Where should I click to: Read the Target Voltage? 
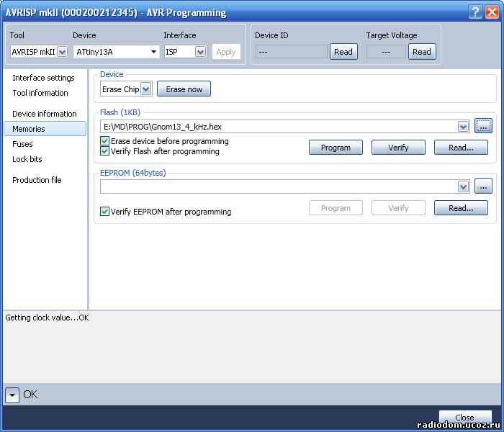(422, 52)
